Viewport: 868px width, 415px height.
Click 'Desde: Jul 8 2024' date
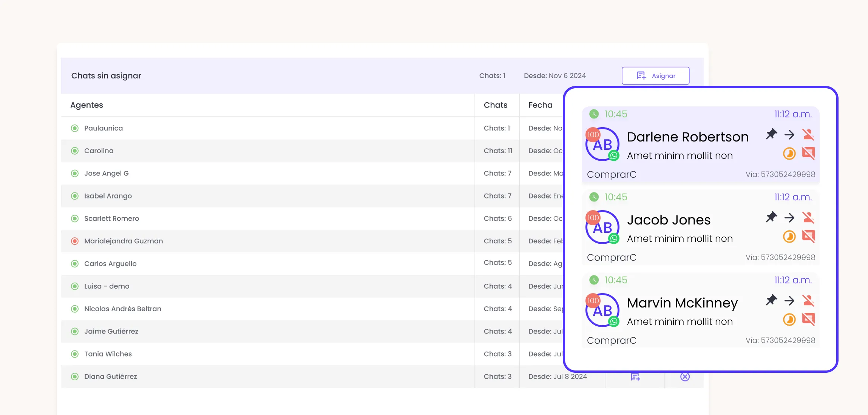[x=558, y=377]
